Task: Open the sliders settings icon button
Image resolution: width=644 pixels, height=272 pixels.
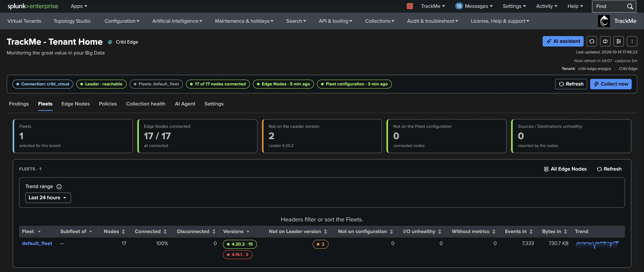Action: coord(618,41)
